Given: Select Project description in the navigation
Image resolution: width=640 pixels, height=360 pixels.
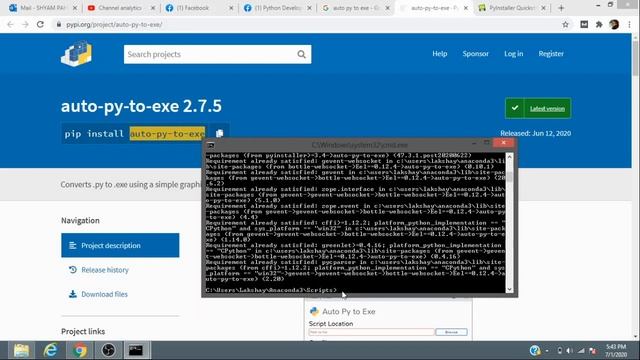Looking at the screenshot, I should [120, 245].
